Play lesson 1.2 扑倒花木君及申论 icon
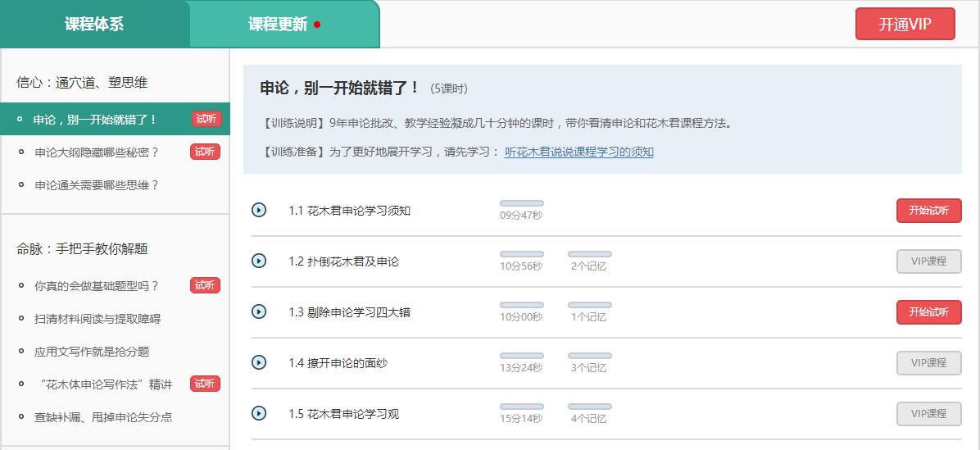The width and height of the screenshot is (980, 450). [x=259, y=261]
